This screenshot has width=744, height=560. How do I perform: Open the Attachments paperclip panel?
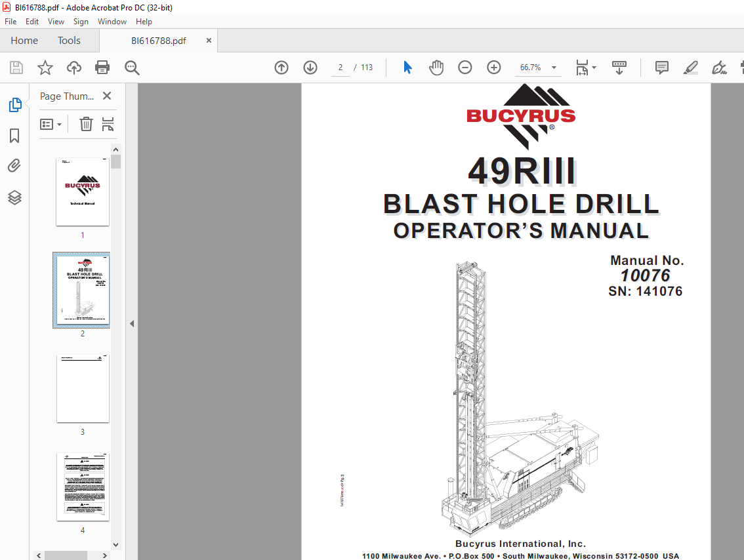coord(14,165)
